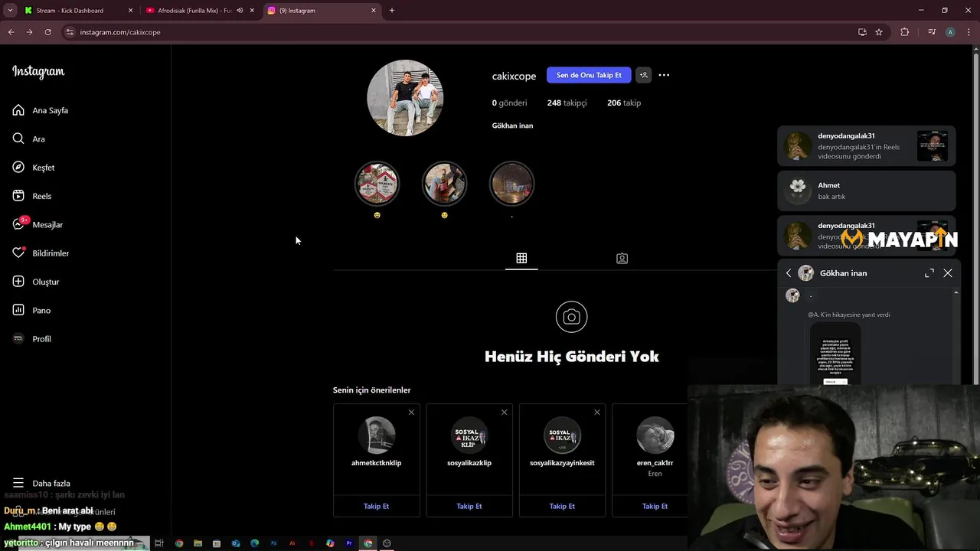Viewport: 980px width, 551px height.
Task: Open the 206 takip following list
Action: pyautogui.click(x=624, y=103)
